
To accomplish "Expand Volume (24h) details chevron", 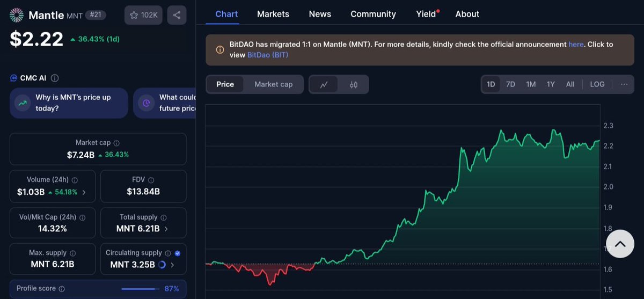I will tap(84, 192).
